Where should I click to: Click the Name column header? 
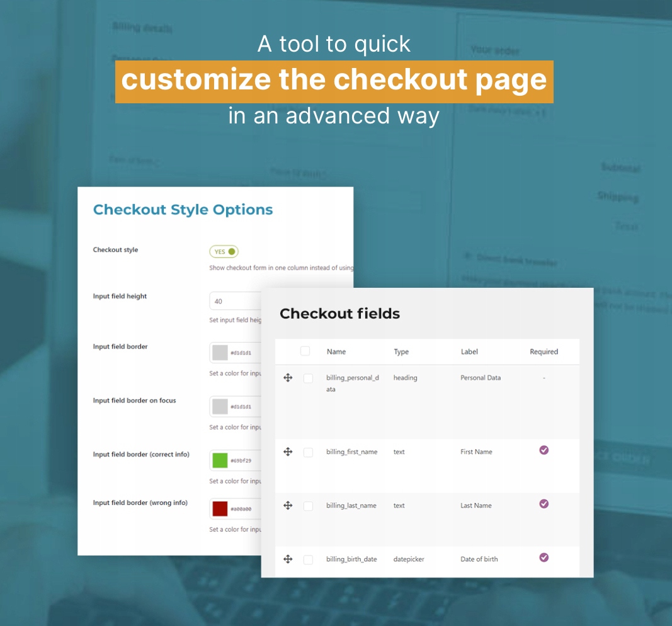tap(336, 351)
